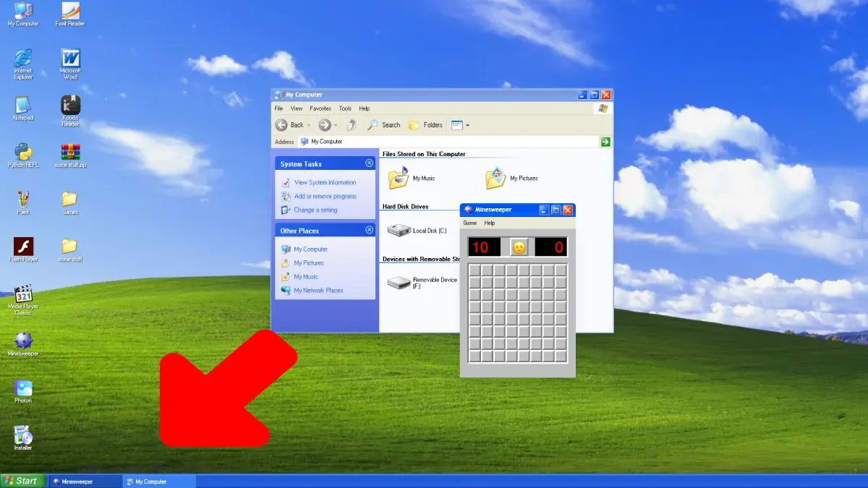
Task: Select the My Music folder icon
Action: [411, 178]
